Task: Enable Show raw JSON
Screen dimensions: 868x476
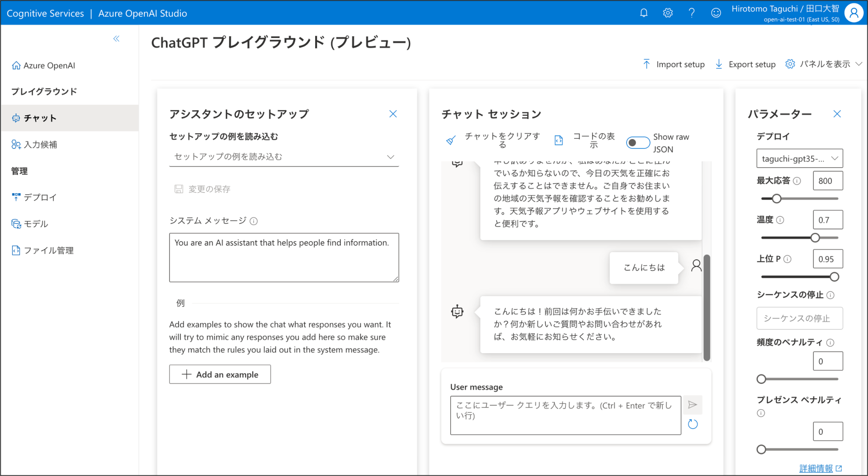Action: (x=638, y=142)
